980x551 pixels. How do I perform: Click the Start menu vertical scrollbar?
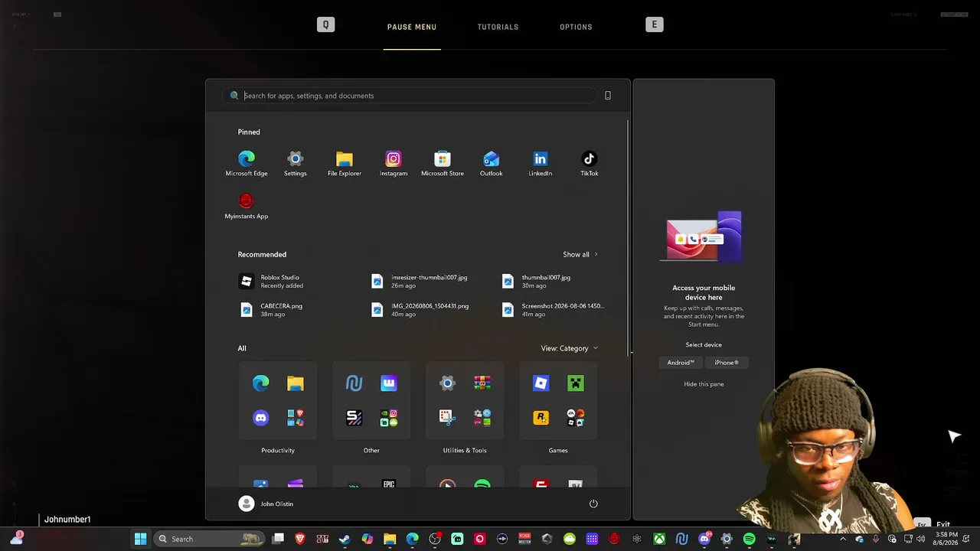click(629, 237)
